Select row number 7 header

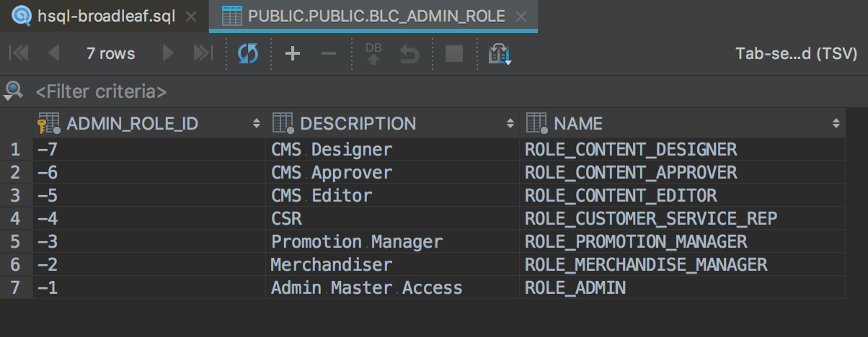[16, 288]
